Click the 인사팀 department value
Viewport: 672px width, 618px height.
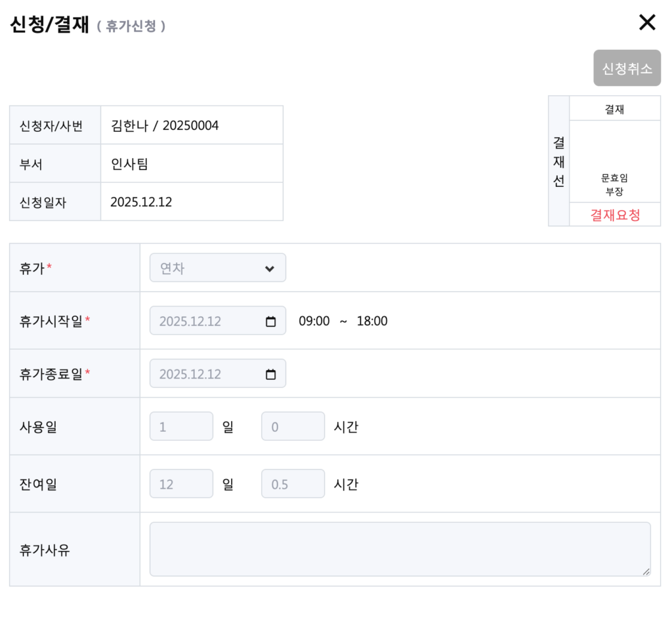click(x=129, y=164)
